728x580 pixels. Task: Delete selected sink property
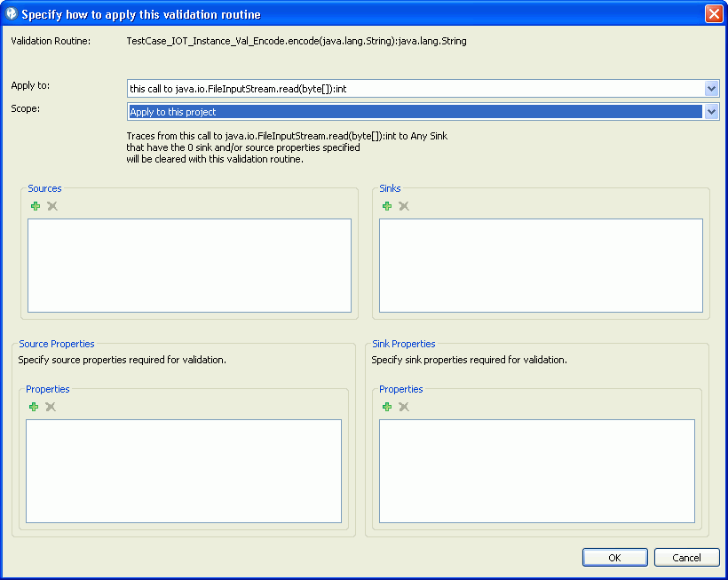pyautogui.click(x=404, y=407)
